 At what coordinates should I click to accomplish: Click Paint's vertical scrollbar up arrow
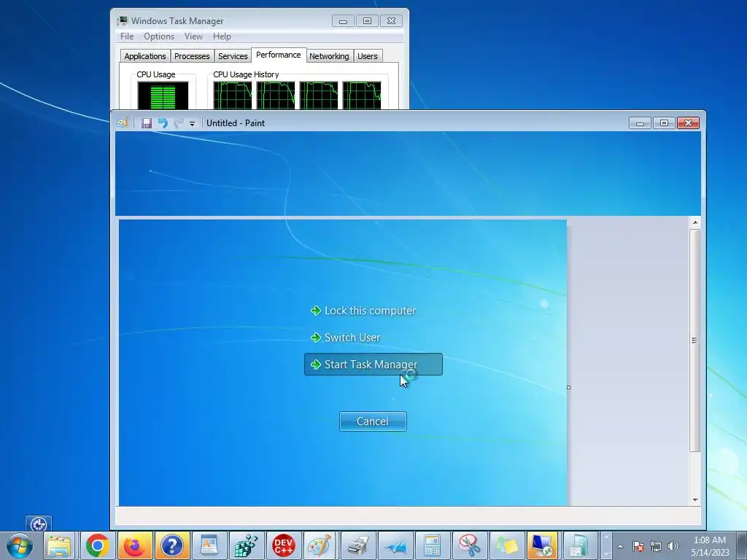[x=695, y=222]
